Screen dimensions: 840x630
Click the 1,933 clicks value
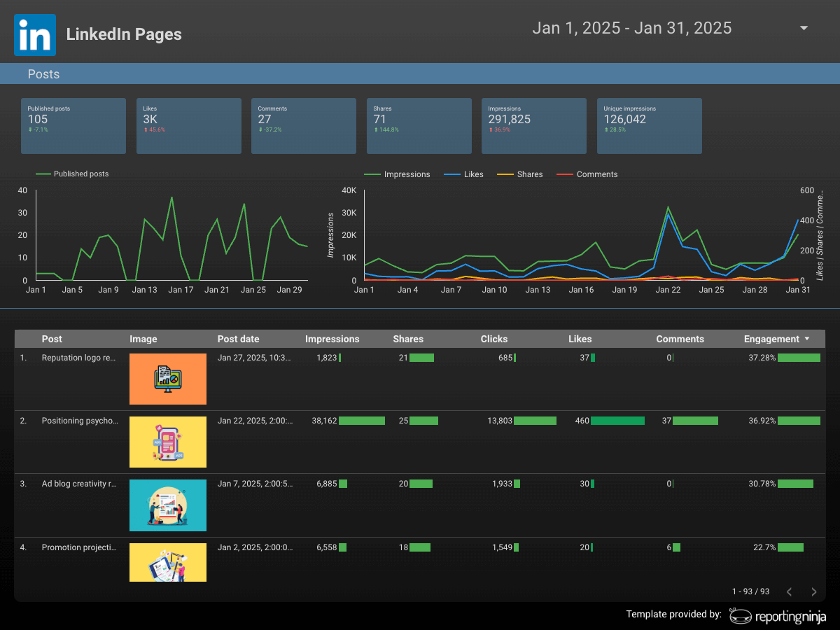503,484
